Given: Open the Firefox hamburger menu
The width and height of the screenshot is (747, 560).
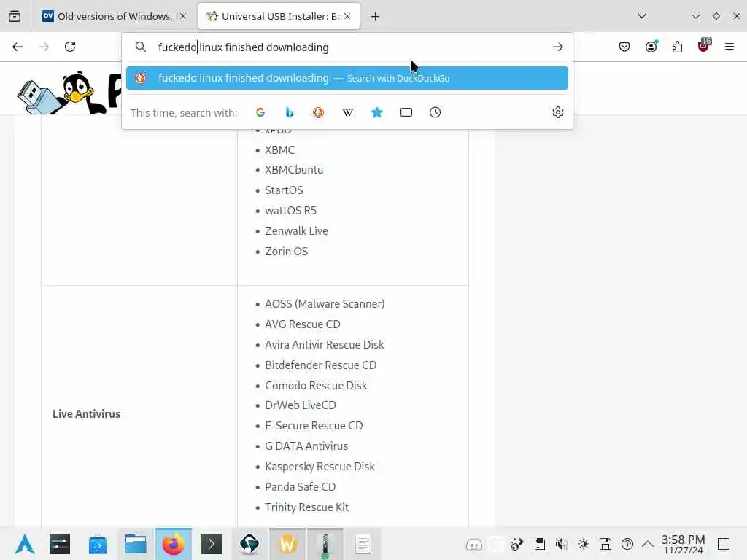Looking at the screenshot, I should click(x=729, y=47).
